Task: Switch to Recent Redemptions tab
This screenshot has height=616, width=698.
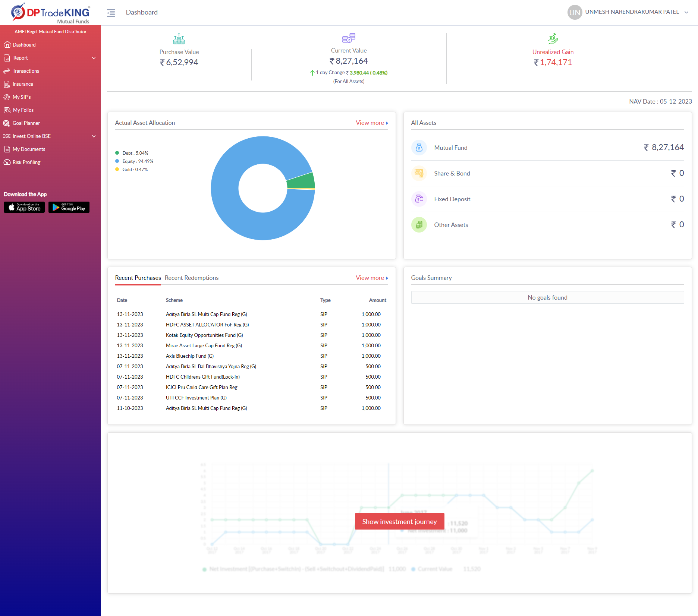Action: [x=192, y=278]
